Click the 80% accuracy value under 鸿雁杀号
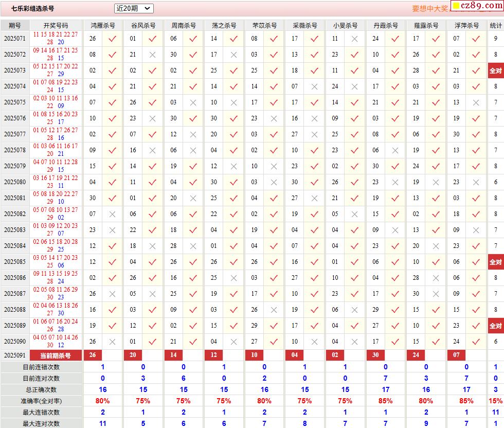This screenshot has height=428, width=504. [x=102, y=401]
